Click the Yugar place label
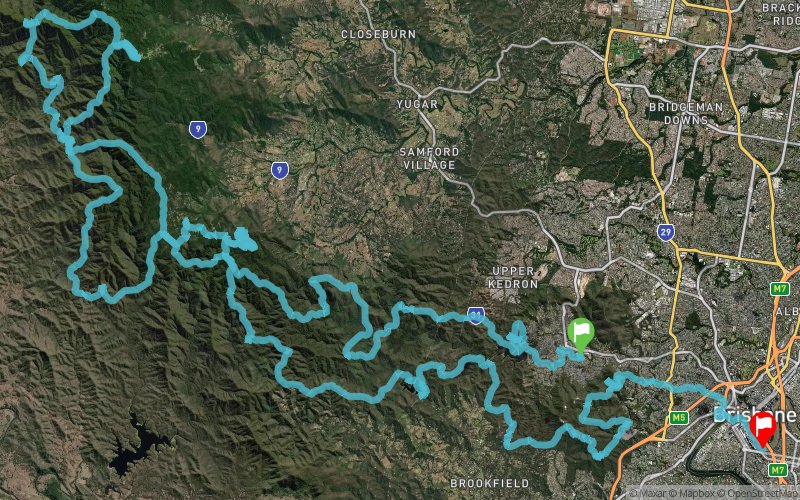Screen dimensions: 800x500 tap(417, 104)
